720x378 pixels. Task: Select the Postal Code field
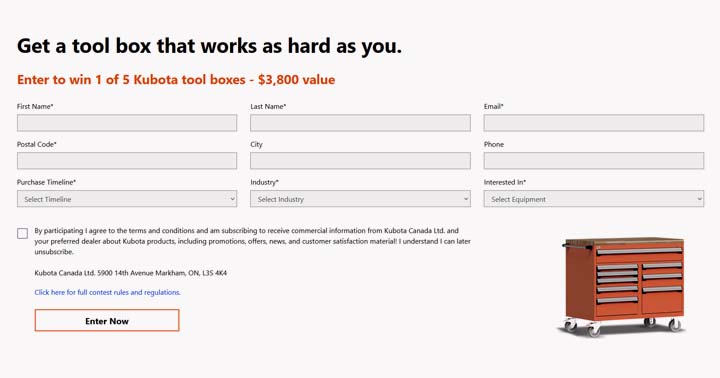127,161
